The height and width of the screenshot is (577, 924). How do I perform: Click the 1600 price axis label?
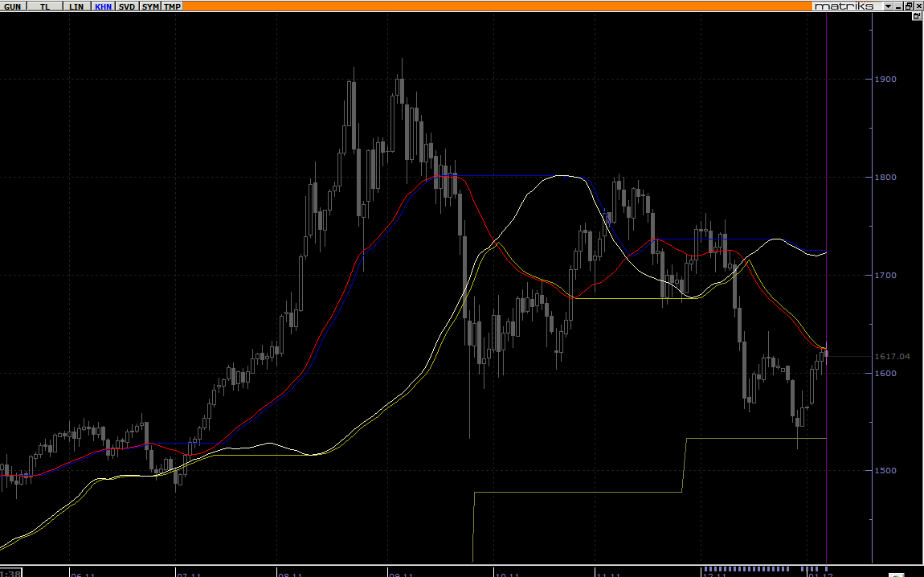885,373
